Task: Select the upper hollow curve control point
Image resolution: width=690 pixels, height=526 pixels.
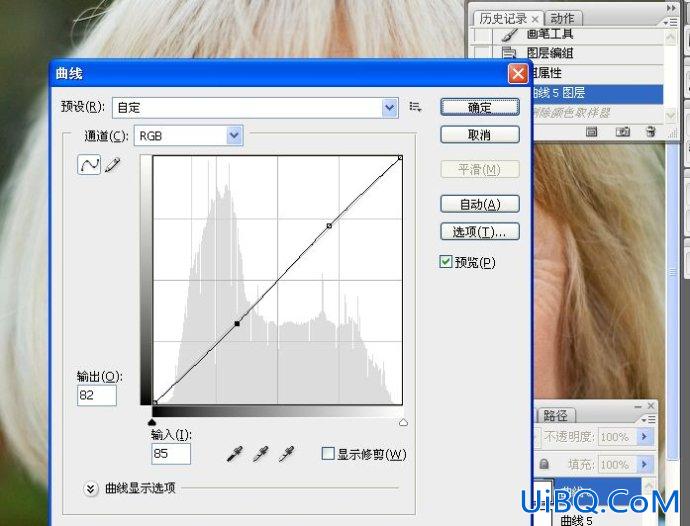Action: 329,226
